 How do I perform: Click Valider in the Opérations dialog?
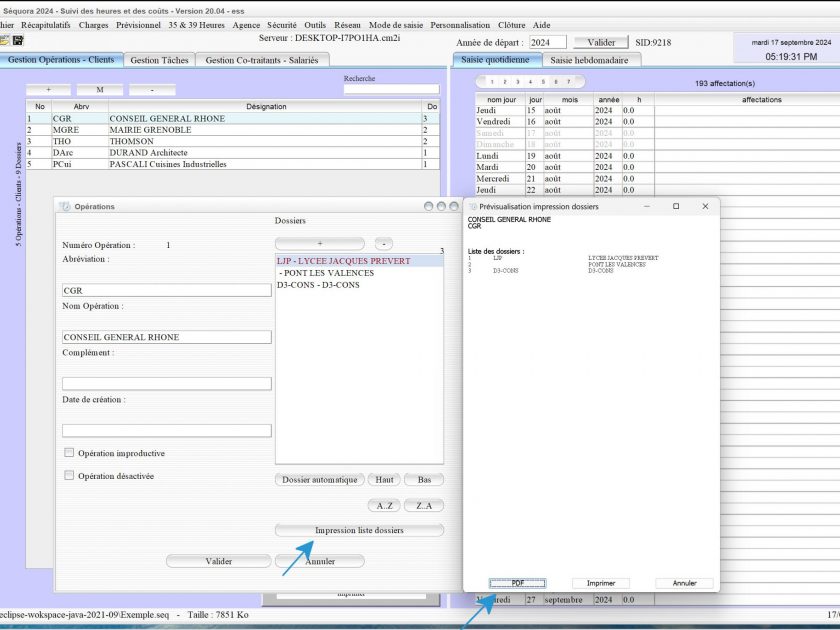click(x=219, y=561)
